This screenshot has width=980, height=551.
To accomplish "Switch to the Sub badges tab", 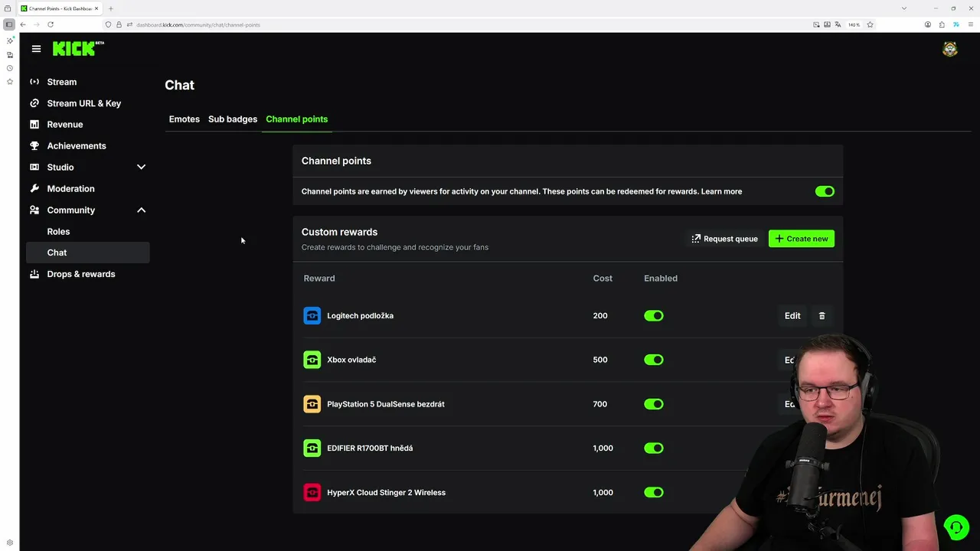I will coord(233,119).
